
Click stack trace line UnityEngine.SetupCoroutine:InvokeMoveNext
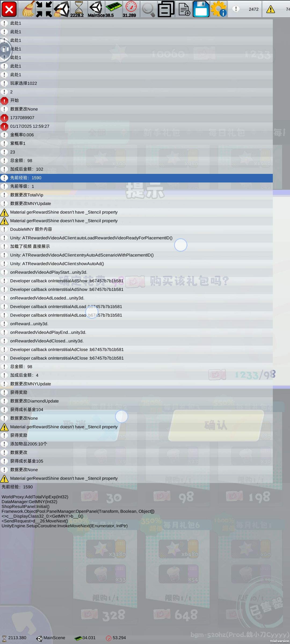tap(64, 526)
